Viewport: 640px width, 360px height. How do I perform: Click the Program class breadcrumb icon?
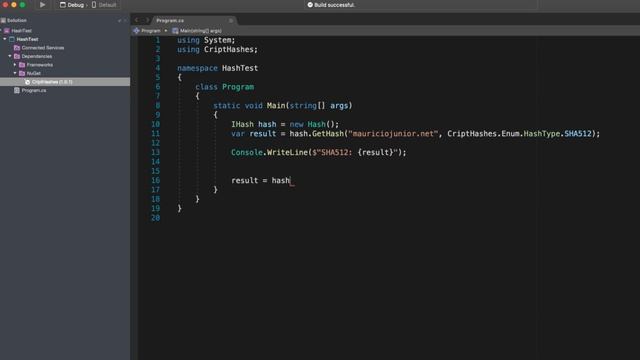point(136,31)
